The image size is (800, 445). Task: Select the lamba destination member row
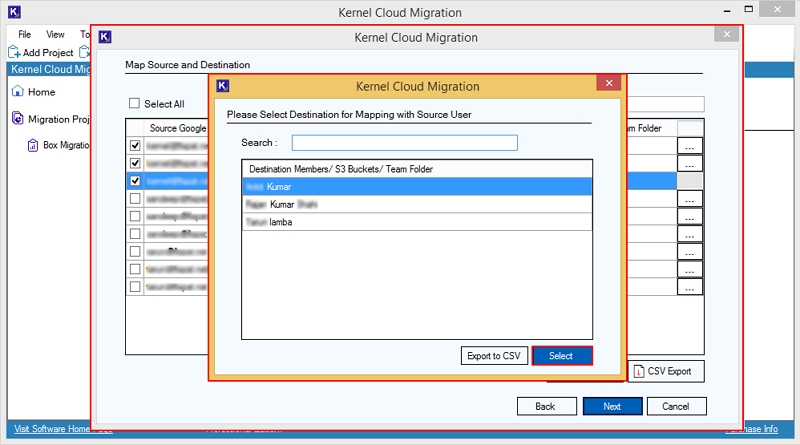(x=417, y=222)
